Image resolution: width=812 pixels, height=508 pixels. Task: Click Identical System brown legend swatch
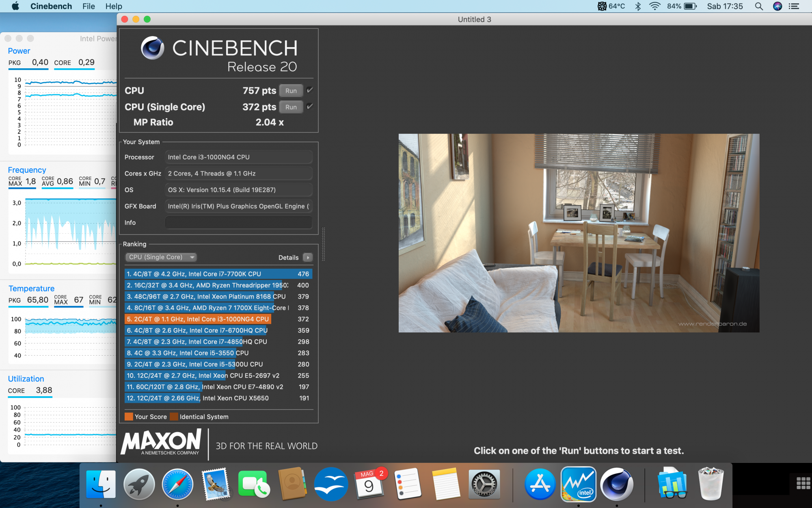coord(174,417)
